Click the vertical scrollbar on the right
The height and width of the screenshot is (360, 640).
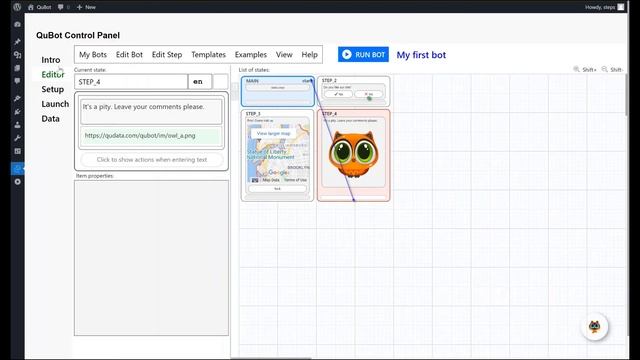click(627, 95)
